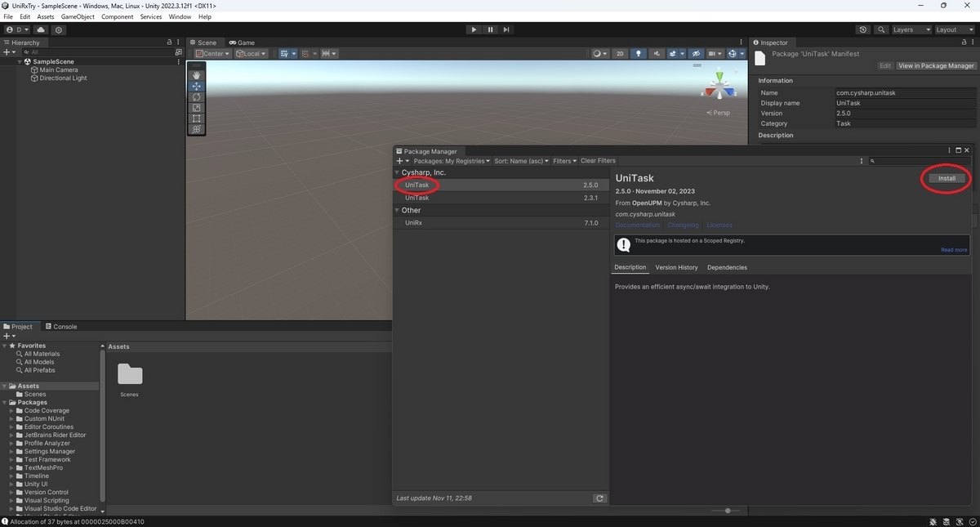Collapse the Cysharp, Inc. group
Screen dimensions: 980x527
tap(398, 172)
